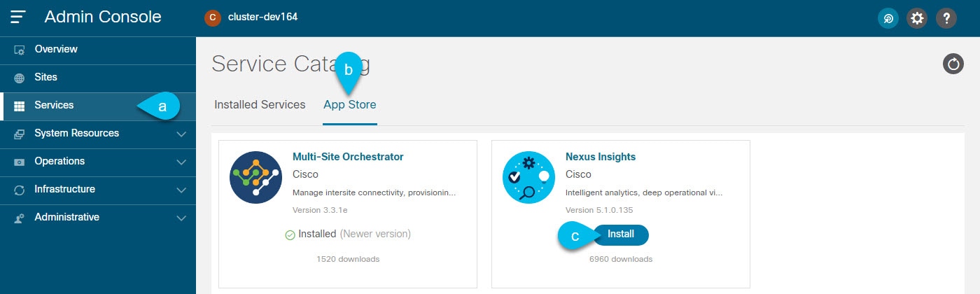The width and height of the screenshot is (980, 294).
Task: Click 'Intelligent analytics' description
Action: click(644, 192)
